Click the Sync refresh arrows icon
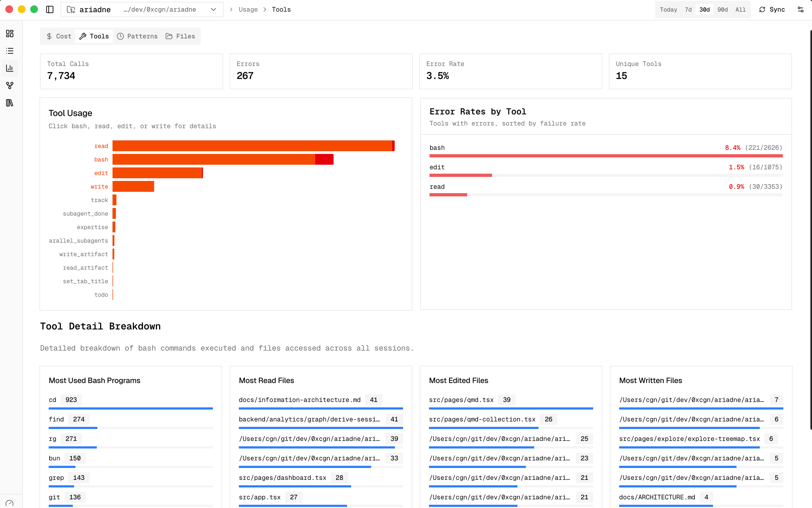This screenshot has height=508, width=812. point(763,9)
